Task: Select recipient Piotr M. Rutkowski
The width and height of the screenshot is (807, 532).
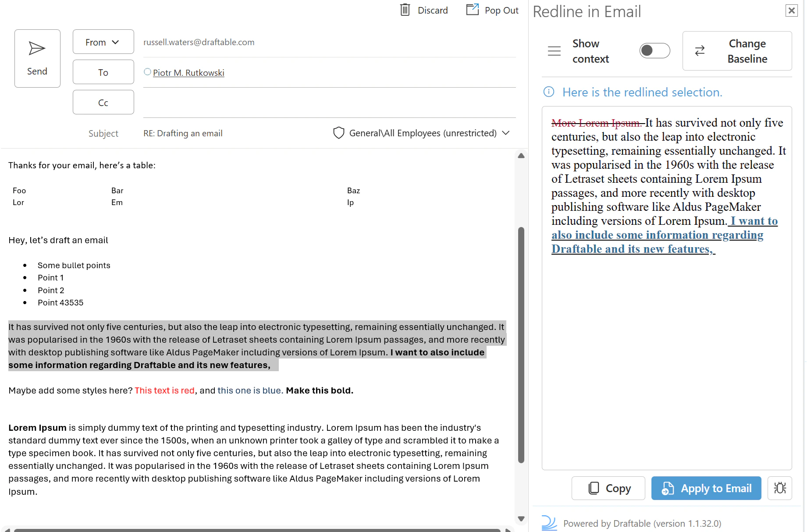Action: (x=188, y=73)
